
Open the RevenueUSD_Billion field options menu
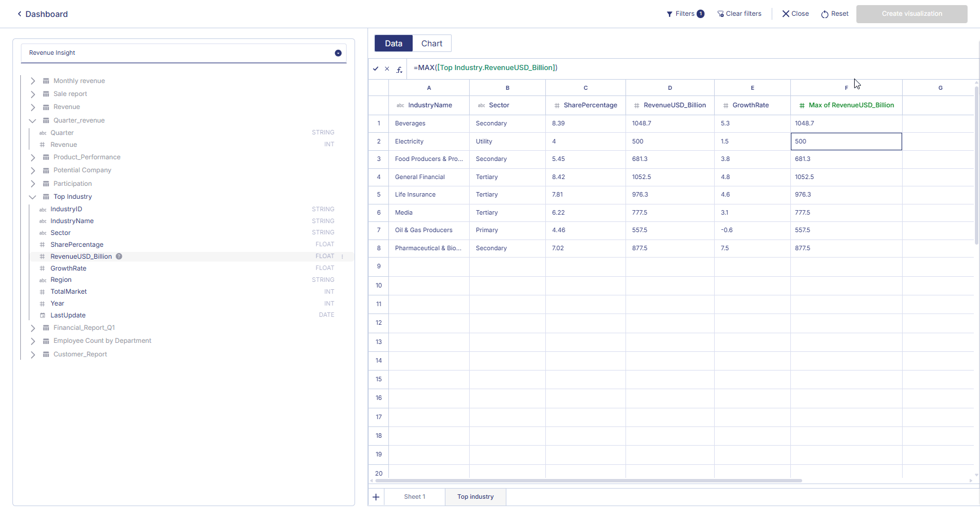coord(342,256)
